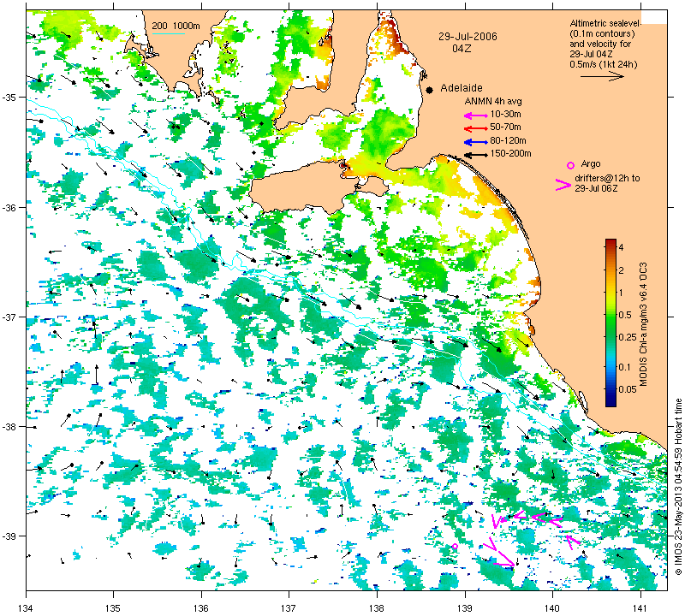The height and width of the screenshot is (616, 685).
Task: Click the Argo magenta circle legend symbol
Action: pyautogui.click(x=570, y=165)
